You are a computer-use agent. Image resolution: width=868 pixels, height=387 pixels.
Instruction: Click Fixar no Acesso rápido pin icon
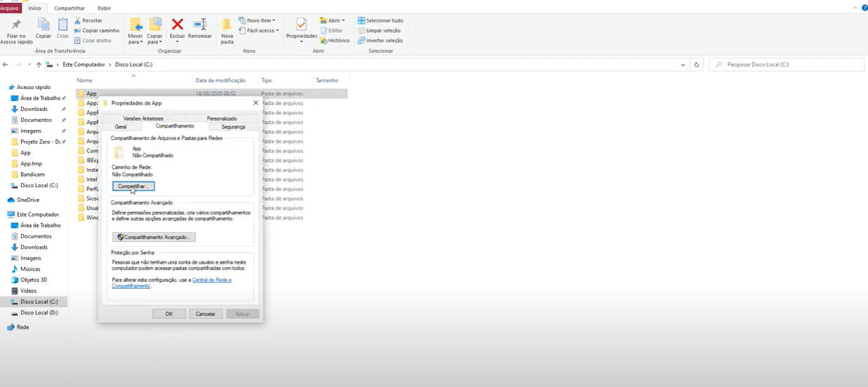(x=16, y=25)
